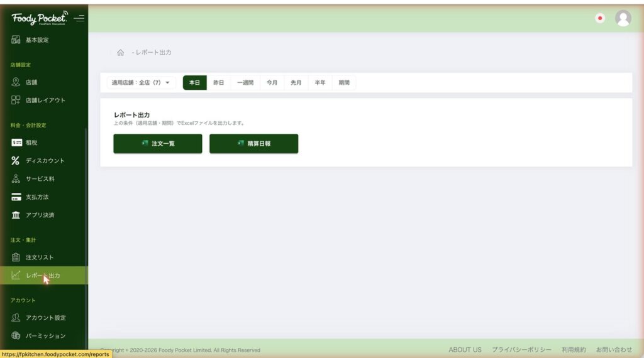Select the 期間 custom range tab
Viewport: 644px width, 358px height.
point(344,82)
